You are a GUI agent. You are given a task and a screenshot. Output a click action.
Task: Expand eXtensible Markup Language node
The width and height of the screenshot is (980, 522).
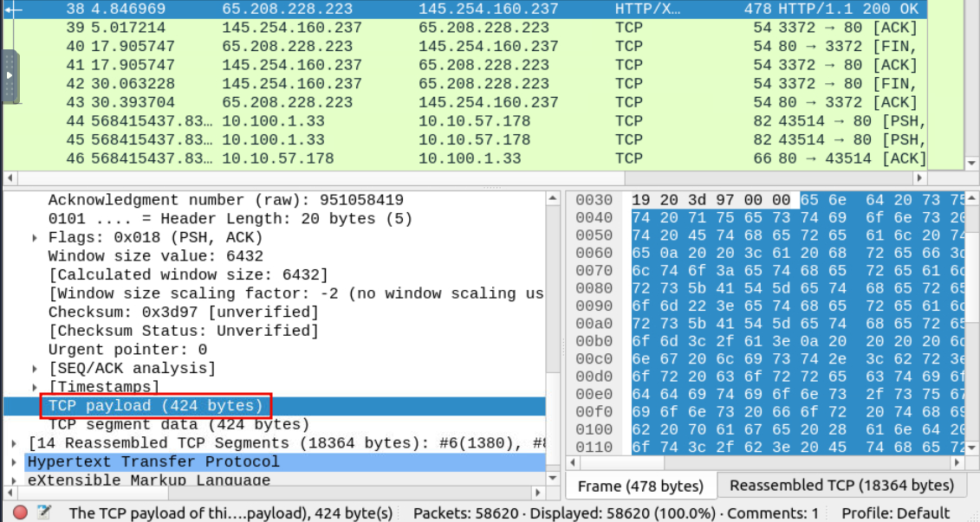[15, 480]
